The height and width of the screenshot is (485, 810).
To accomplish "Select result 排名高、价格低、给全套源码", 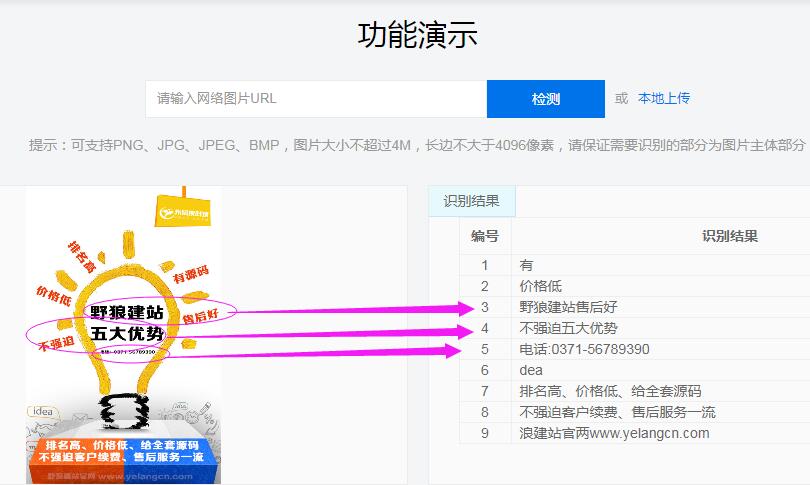I will tap(610, 391).
